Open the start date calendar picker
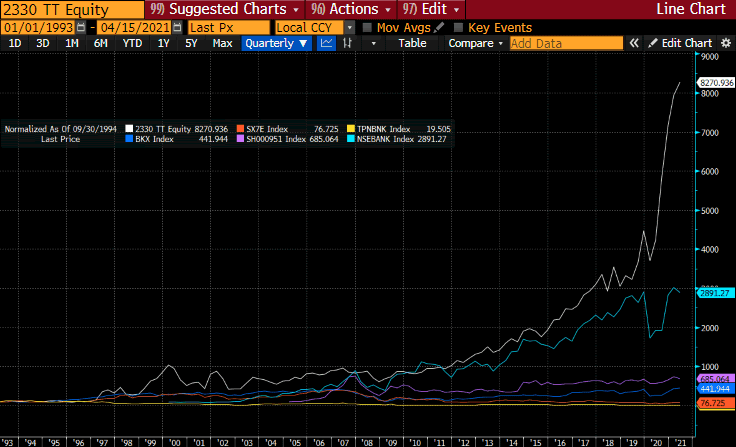The image size is (736, 447). pos(81,28)
